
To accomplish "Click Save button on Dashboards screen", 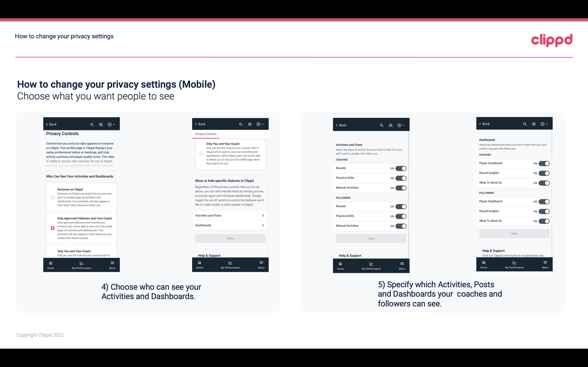I will 514,233.
